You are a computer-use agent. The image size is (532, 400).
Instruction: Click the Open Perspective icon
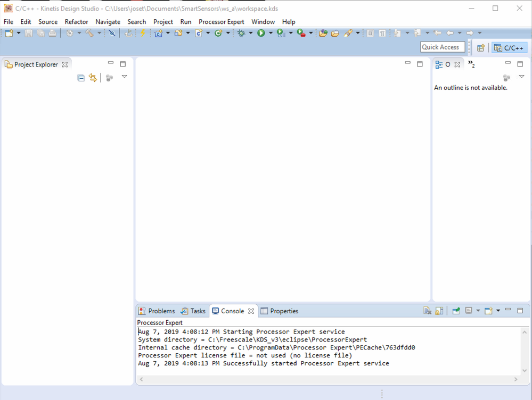tap(481, 48)
